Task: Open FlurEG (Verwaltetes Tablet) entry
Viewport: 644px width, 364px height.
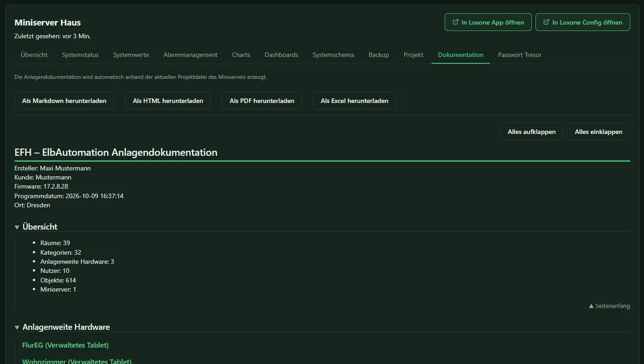Action: pos(65,345)
